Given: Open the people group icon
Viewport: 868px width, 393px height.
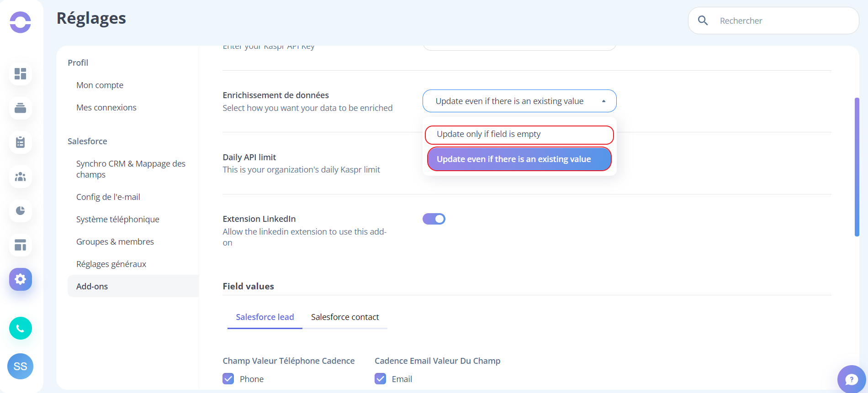Looking at the screenshot, I should pyautogui.click(x=21, y=177).
